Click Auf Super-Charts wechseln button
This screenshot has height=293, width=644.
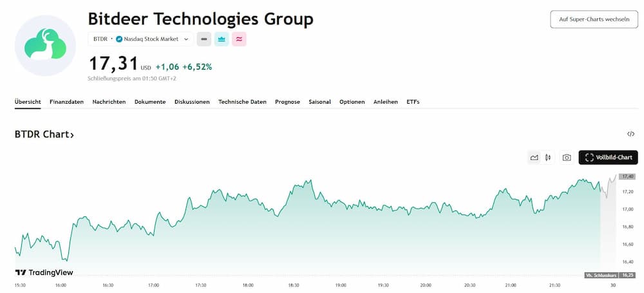pyautogui.click(x=594, y=19)
